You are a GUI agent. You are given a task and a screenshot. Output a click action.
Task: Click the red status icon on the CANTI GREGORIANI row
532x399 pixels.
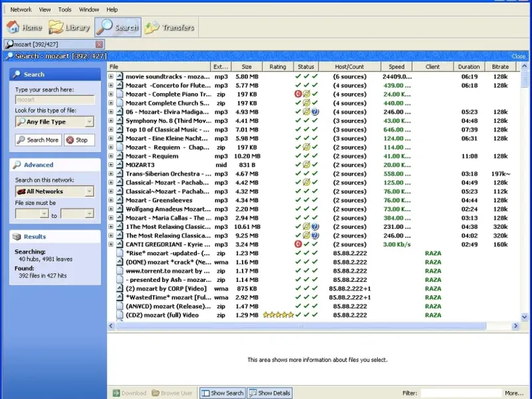point(299,244)
